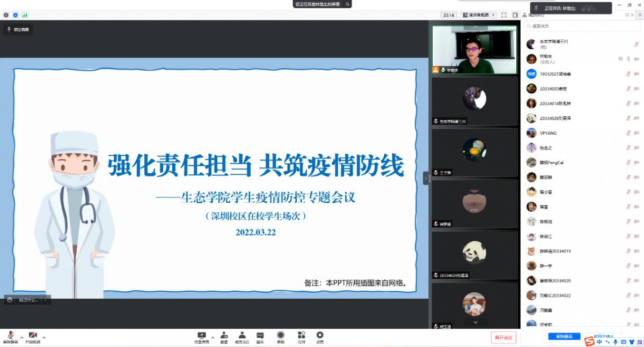Open the meeting info icon
This screenshot has height=347, width=644.
point(6,15)
